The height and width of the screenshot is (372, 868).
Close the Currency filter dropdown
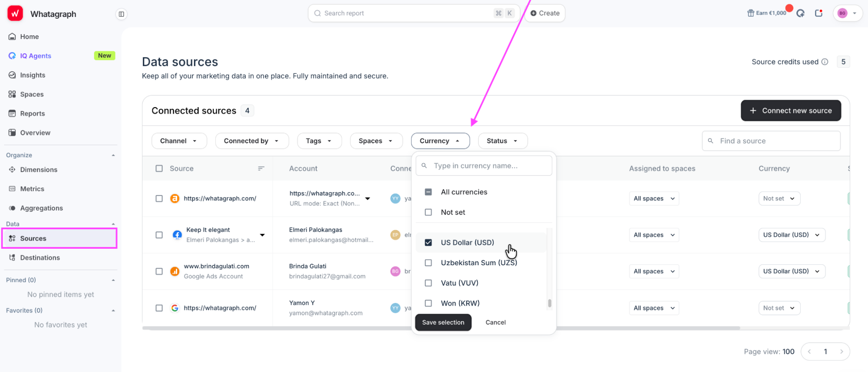[x=440, y=141]
